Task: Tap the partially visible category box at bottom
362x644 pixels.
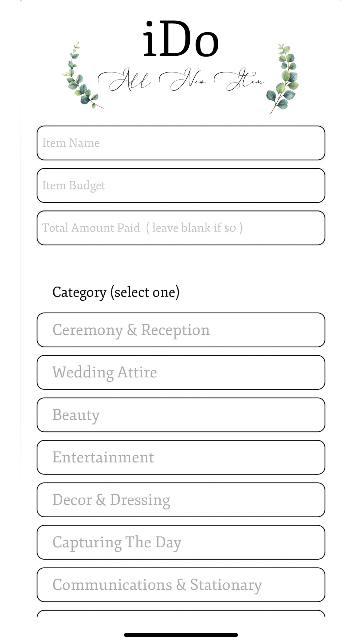Action: [181, 614]
